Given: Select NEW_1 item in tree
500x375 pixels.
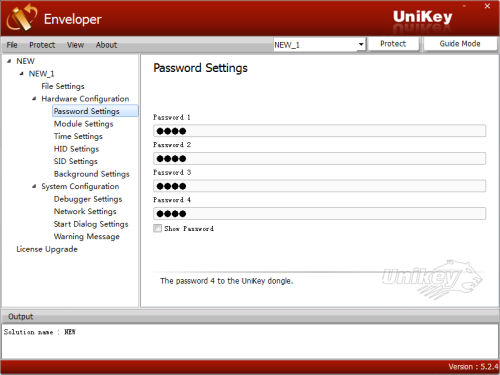Looking at the screenshot, I should pos(41,74).
